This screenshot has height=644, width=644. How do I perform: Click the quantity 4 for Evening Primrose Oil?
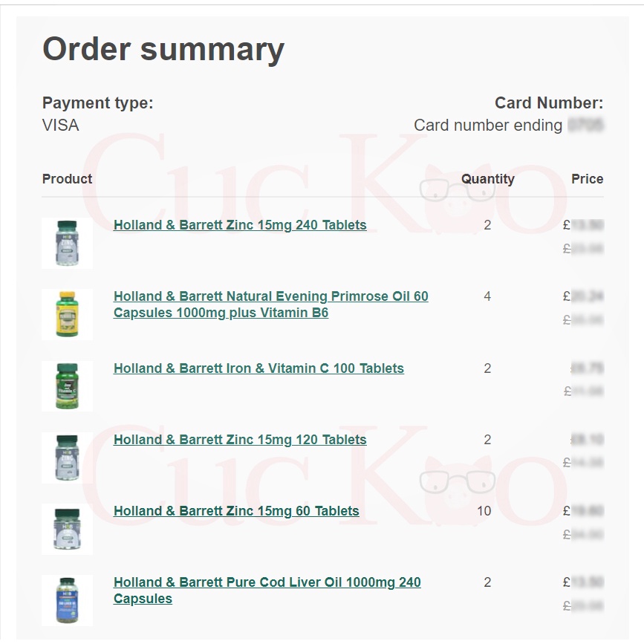(487, 296)
